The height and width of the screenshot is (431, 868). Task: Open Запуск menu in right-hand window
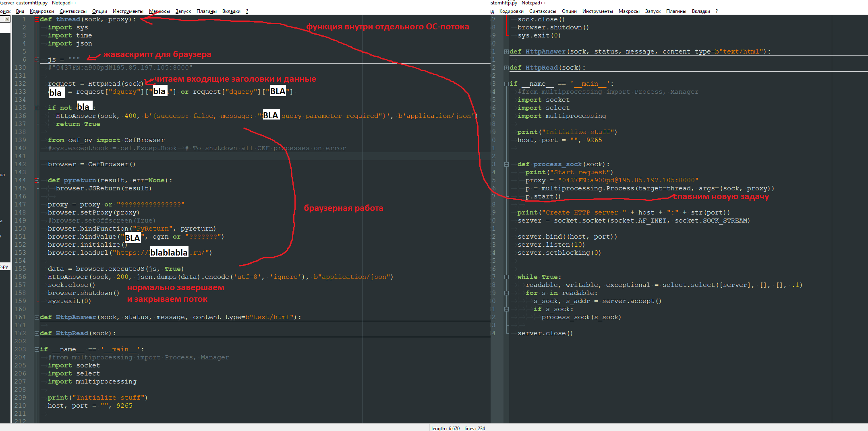click(653, 11)
